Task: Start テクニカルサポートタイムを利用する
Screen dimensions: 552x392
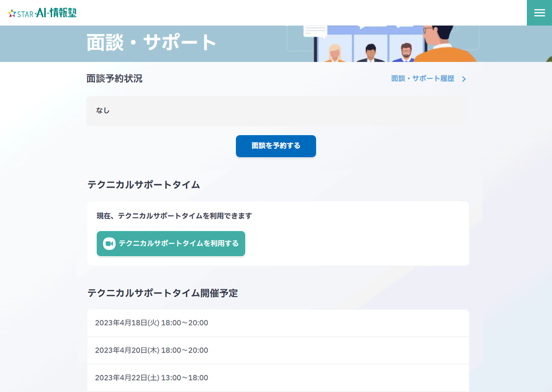Action: [171, 243]
